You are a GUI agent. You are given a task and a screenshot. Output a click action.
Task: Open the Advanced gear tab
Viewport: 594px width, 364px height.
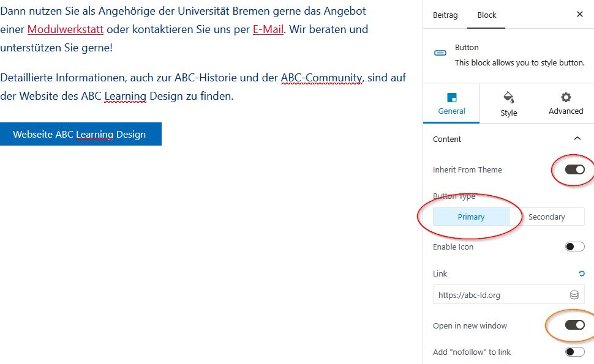[565, 103]
